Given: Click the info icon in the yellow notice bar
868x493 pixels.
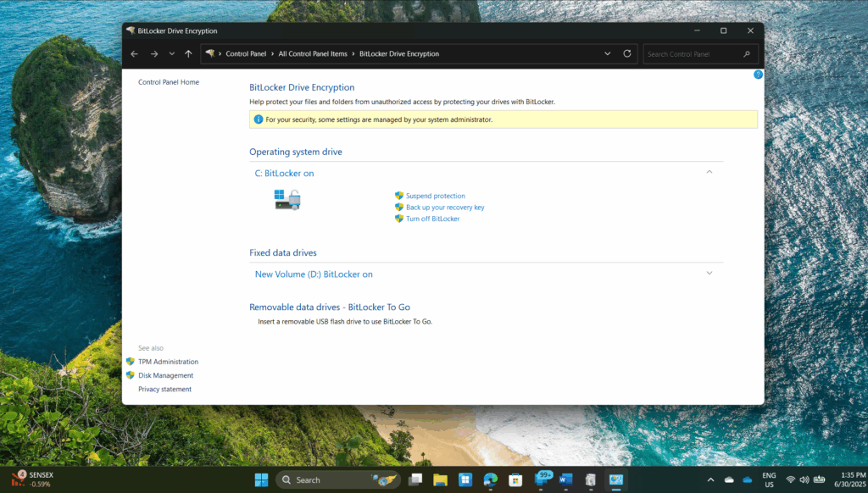Looking at the screenshot, I should 259,119.
